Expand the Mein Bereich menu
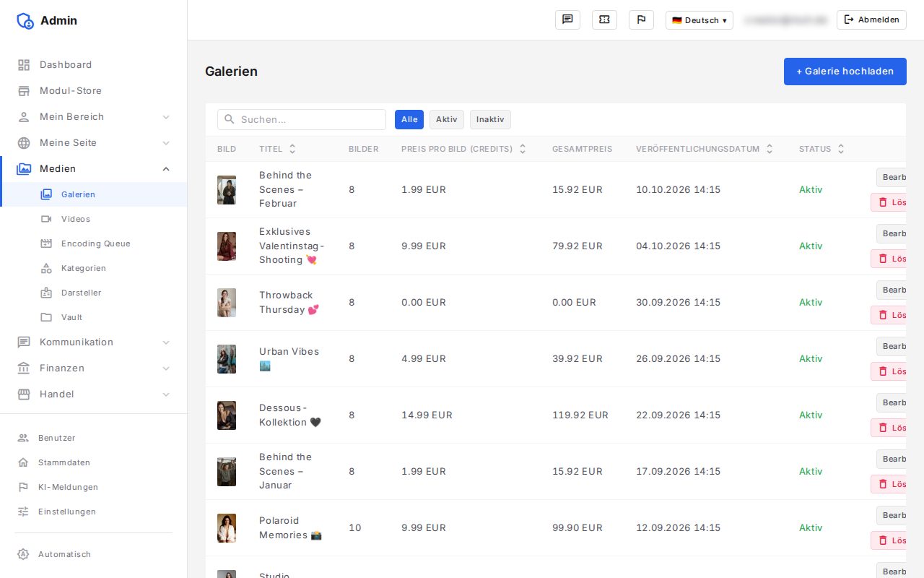 [94, 116]
